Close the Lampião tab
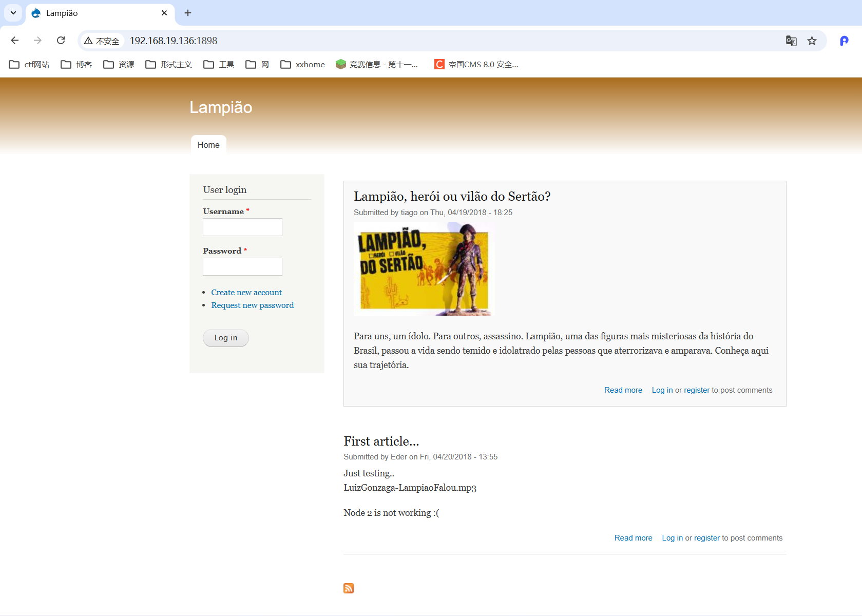Viewport: 862px width, 616px height. point(164,13)
